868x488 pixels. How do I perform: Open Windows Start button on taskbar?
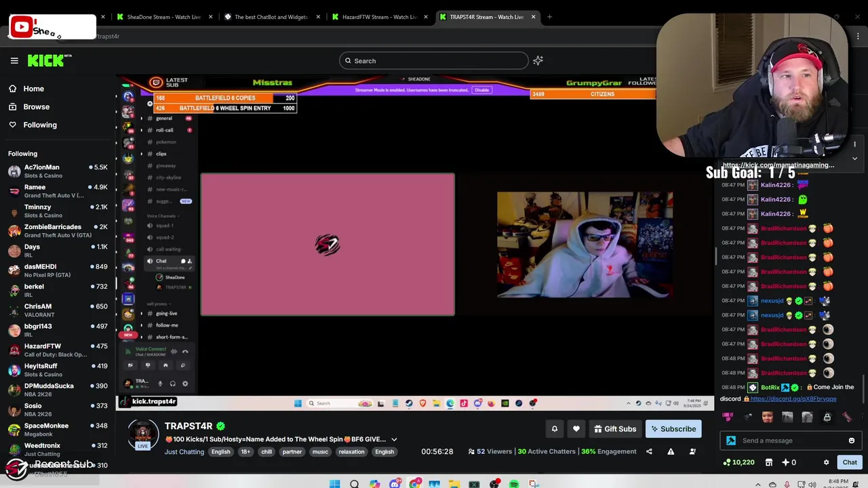tap(334, 484)
